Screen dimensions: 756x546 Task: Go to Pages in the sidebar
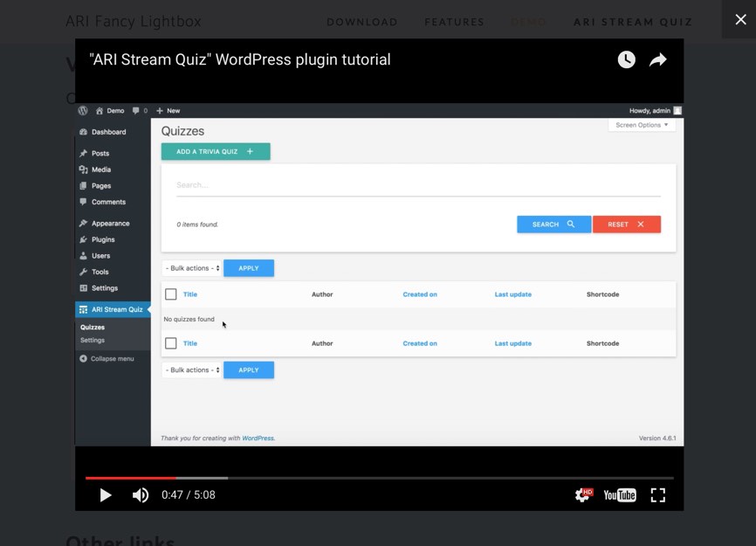tap(95, 186)
